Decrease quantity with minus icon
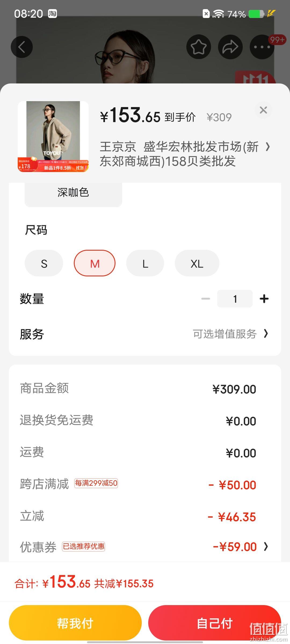 [206, 299]
